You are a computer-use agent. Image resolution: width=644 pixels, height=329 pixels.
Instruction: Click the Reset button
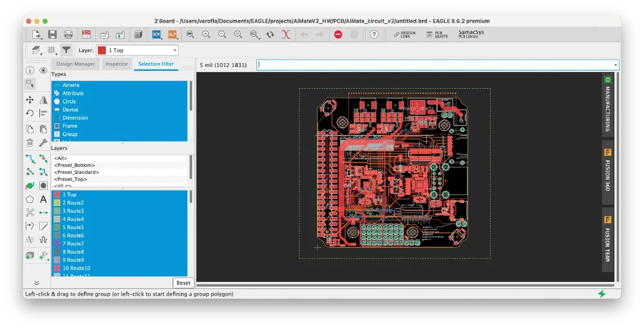click(184, 283)
